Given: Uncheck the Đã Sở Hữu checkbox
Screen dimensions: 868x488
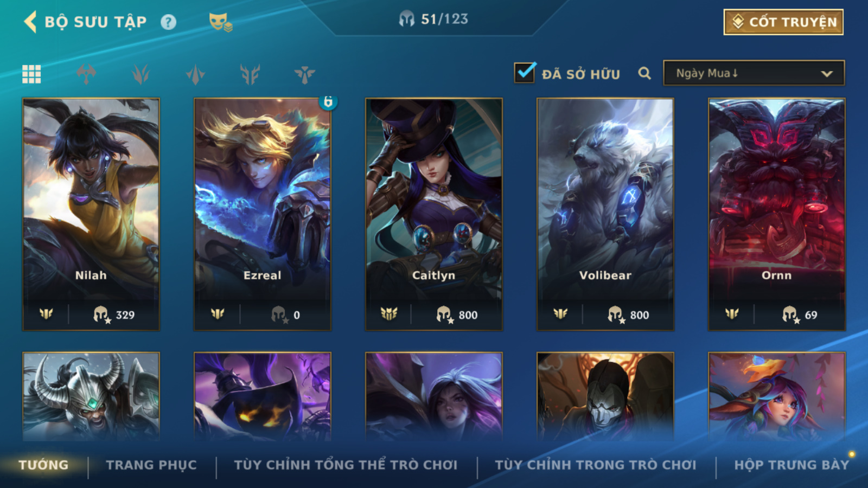Looking at the screenshot, I should pyautogui.click(x=525, y=73).
